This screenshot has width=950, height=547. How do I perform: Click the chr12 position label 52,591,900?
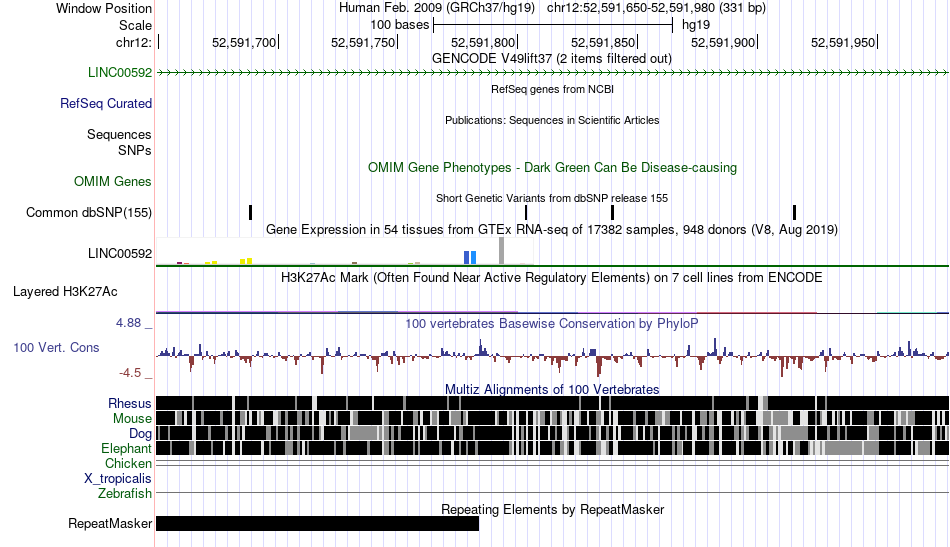[722, 42]
